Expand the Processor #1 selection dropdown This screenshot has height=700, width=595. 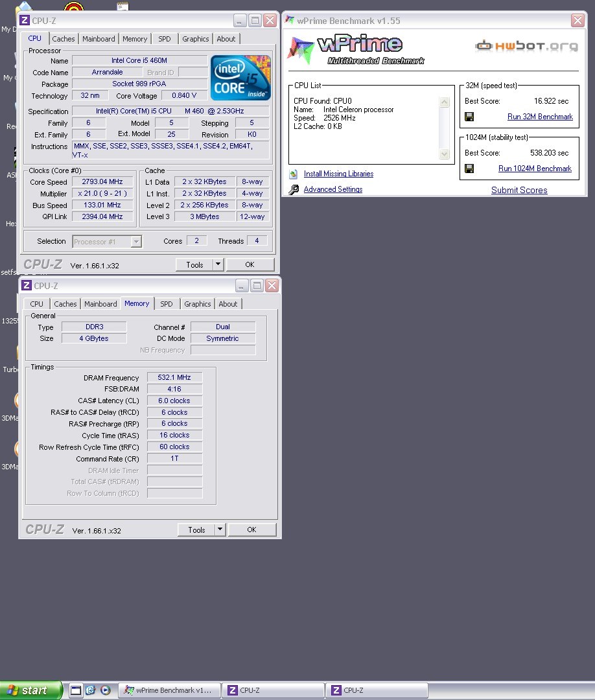137,242
